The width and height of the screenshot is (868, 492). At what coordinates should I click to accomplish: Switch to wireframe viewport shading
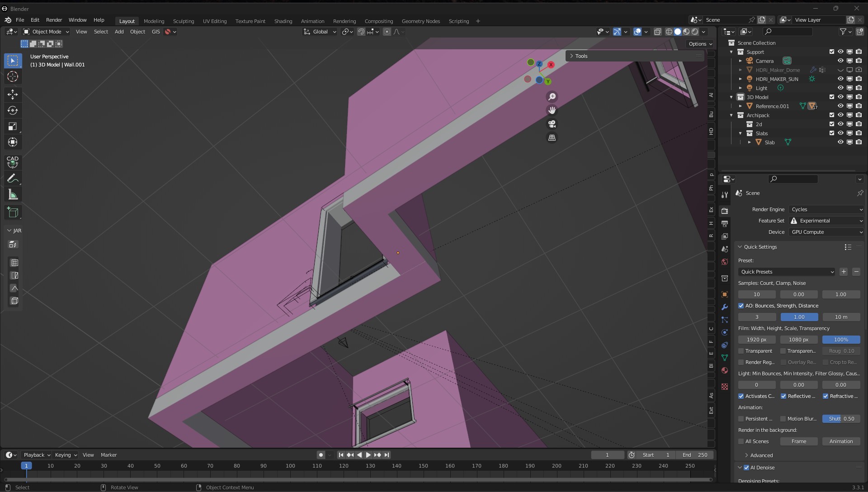click(x=669, y=32)
